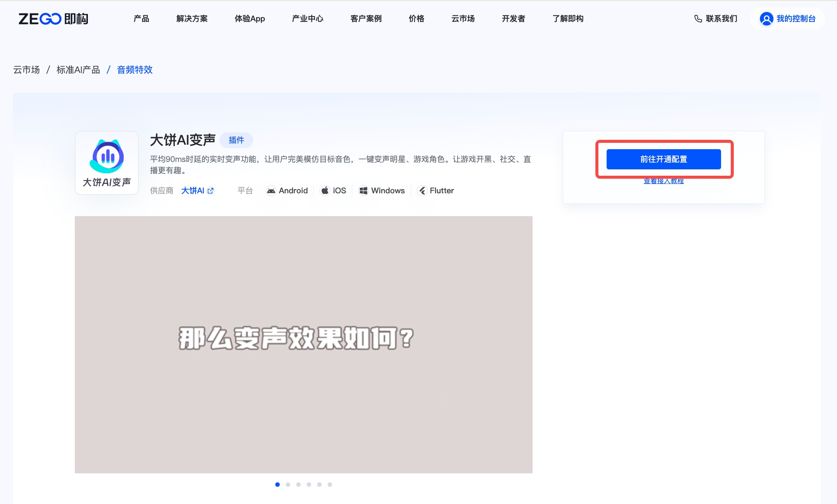Click the Windows label text
Viewport: 837px width, 504px height.
[x=388, y=191]
